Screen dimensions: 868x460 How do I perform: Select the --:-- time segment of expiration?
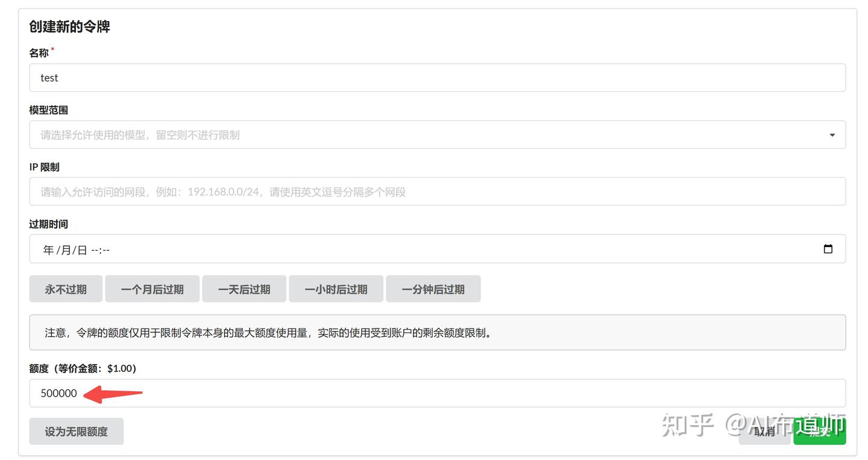pyautogui.click(x=100, y=250)
